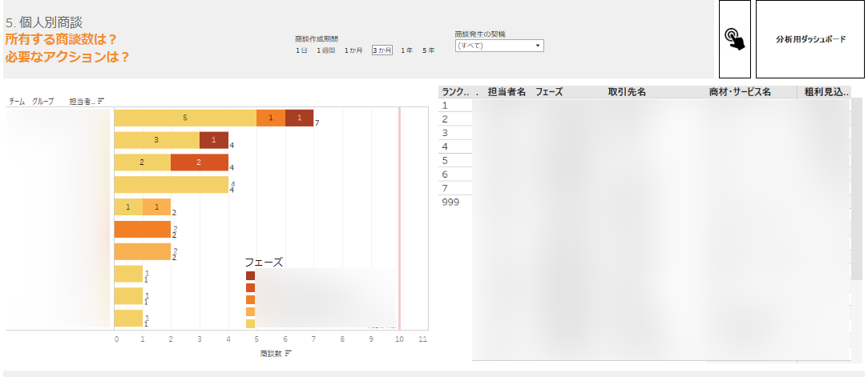Click light orange segment 1 in split bar
868x377 pixels.
[x=156, y=207]
